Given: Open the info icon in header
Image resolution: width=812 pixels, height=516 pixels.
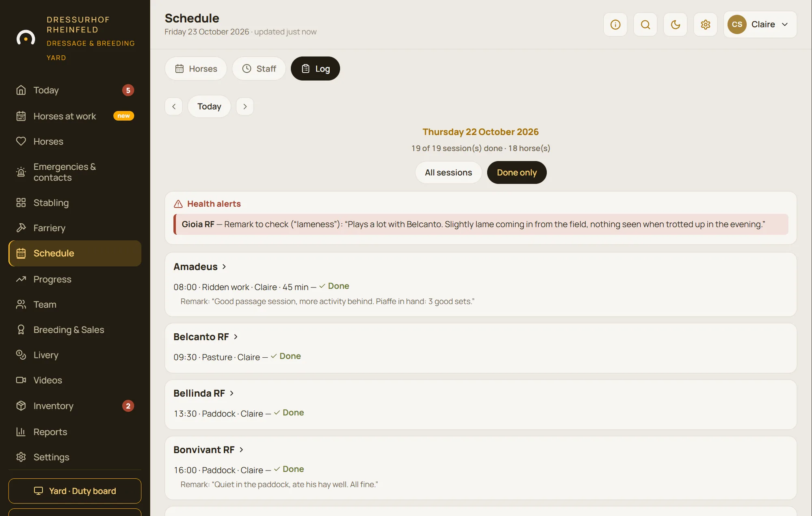Looking at the screenshot, I should pyautogui.click(x=615, y=25).
